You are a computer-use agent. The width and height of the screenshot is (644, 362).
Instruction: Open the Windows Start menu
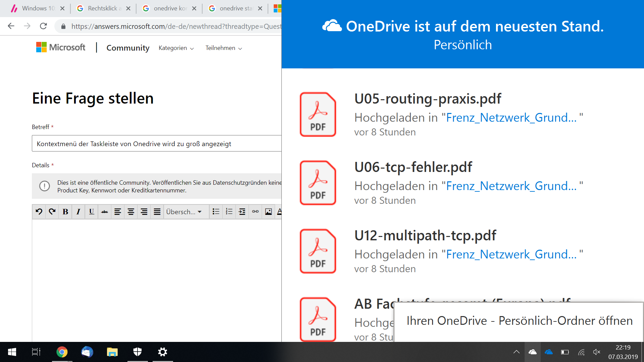[x=12, y=352]
